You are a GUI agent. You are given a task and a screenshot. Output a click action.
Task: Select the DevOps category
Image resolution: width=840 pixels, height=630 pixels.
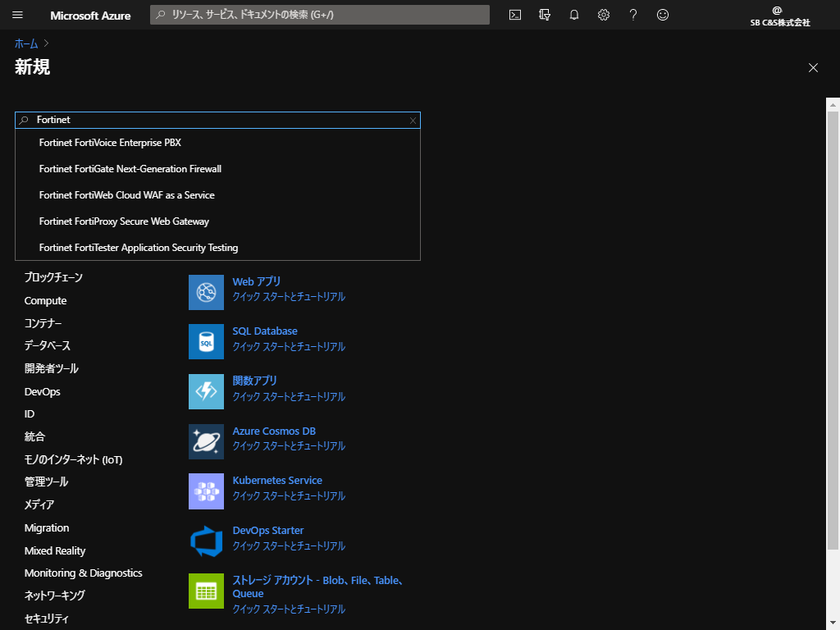(43, 391)
